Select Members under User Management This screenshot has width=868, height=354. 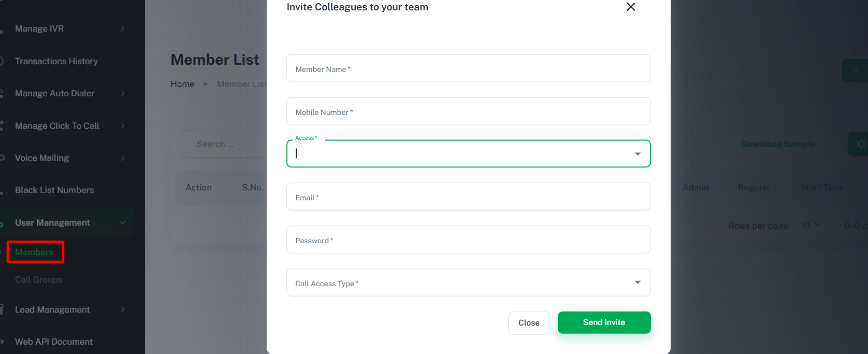coord(35,252)
